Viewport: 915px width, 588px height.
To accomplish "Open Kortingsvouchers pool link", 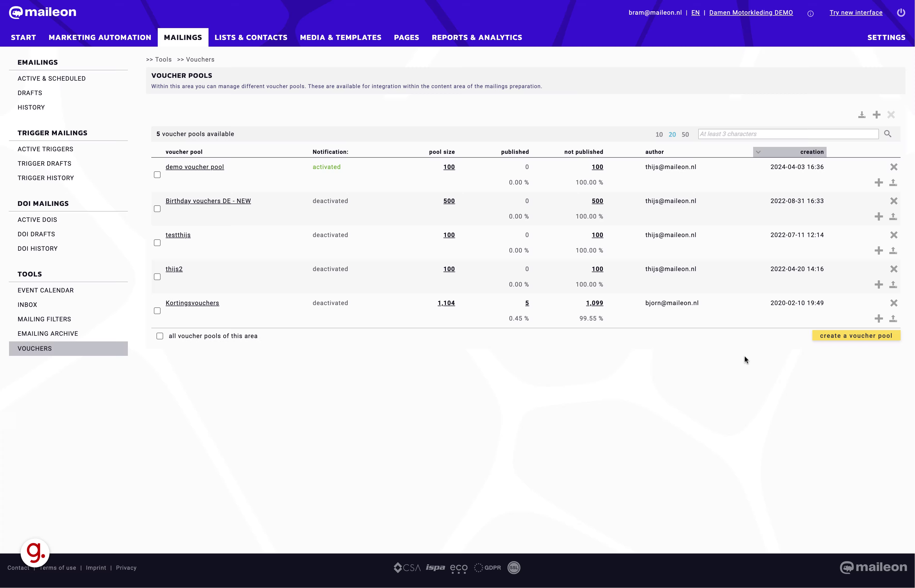I will tap(192, 303).
